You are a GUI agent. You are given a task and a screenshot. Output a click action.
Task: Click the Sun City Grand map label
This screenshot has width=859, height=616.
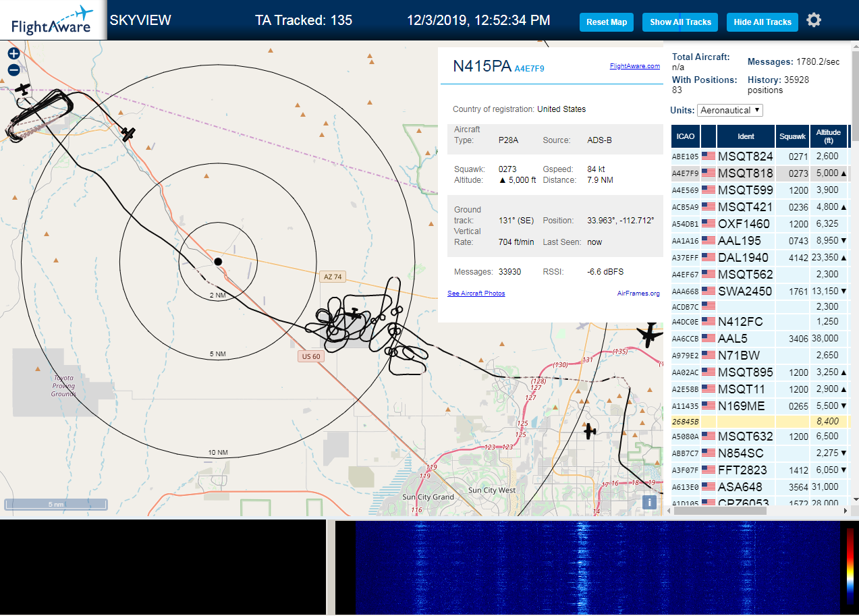coord(428,497)
